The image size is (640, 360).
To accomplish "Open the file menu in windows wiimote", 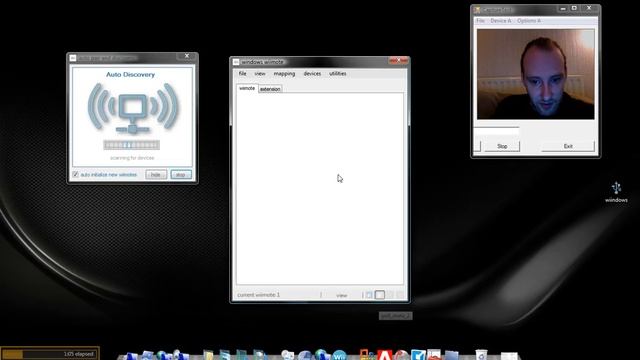I will tap(242, 73).
